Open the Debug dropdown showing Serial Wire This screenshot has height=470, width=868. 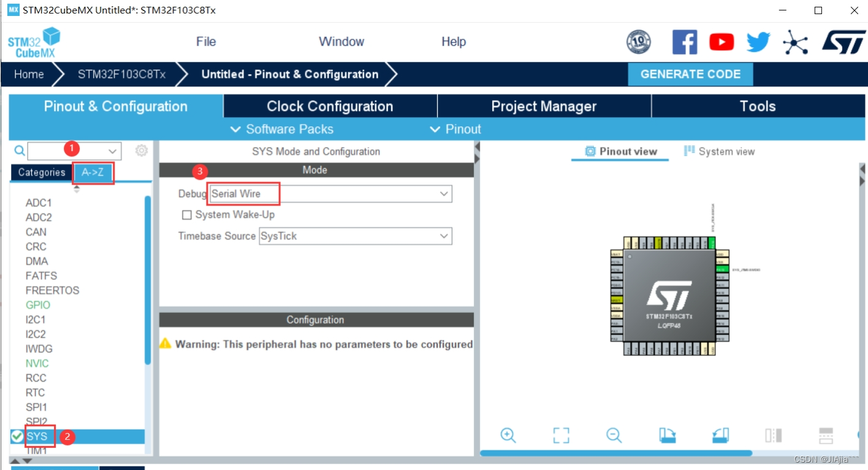330,194
